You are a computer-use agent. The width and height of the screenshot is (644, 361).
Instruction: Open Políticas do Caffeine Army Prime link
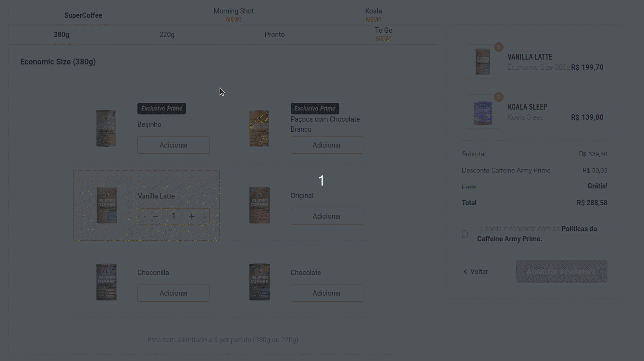537,234
